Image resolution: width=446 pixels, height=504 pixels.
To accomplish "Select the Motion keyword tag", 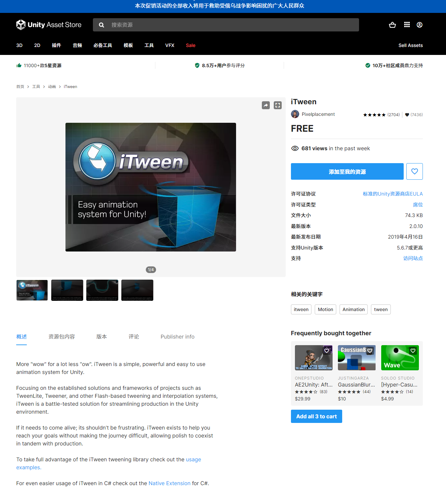I will pos(325,309).
